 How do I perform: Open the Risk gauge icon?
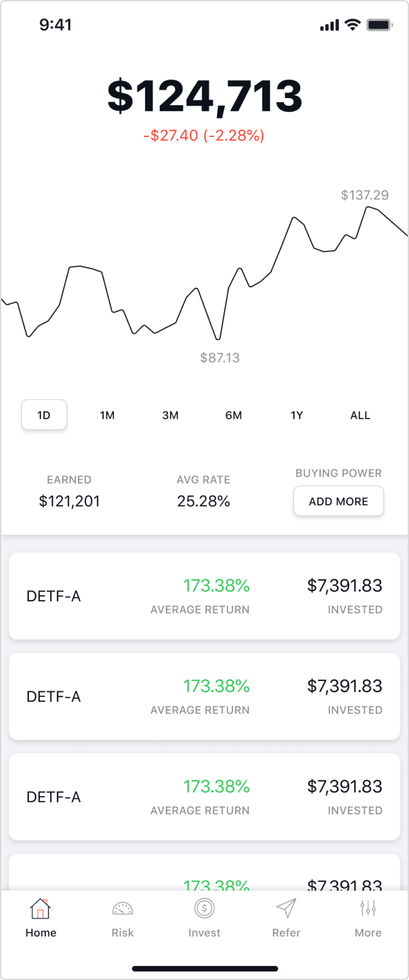coord(123,909)
